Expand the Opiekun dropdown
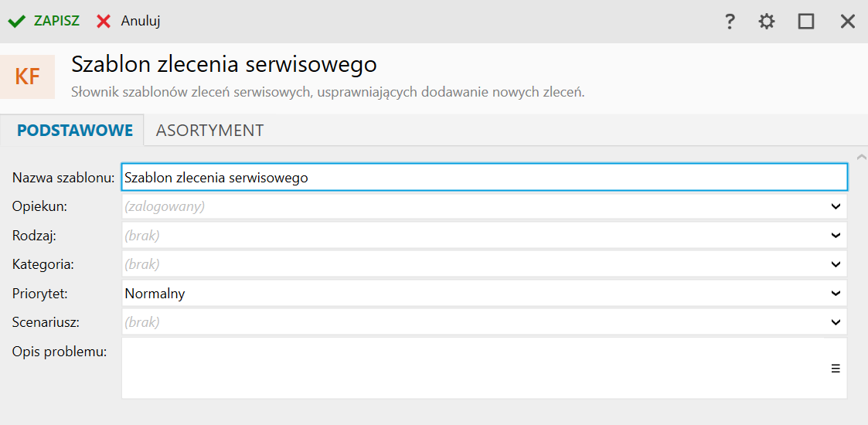Viewport: 868px width, 425px height. coord(836,206)
